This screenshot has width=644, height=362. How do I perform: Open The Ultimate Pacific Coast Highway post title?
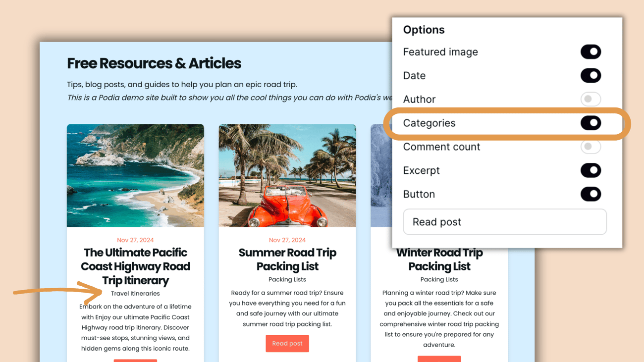pos(135,266)
